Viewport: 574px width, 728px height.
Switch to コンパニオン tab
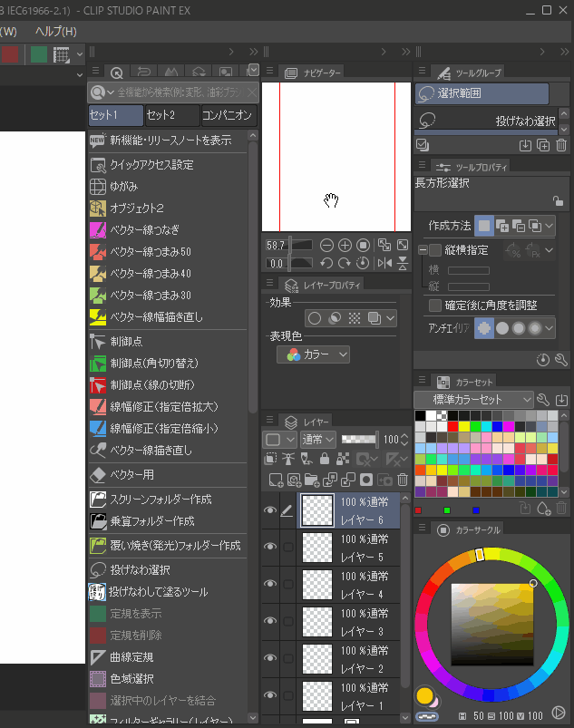pyautogui.click(x=229, y=115)
